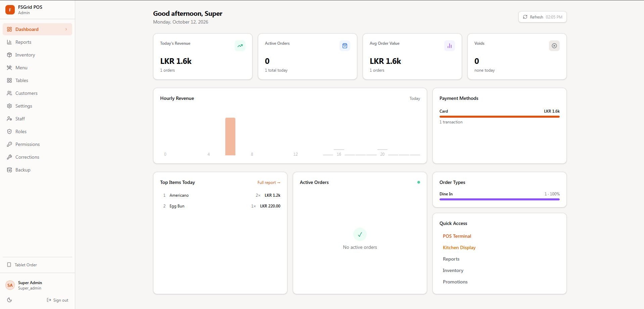This screenshot has width=644, height=309.
Task: Go to the Customers sidebar menu item
Action: (x=37, y=93)
